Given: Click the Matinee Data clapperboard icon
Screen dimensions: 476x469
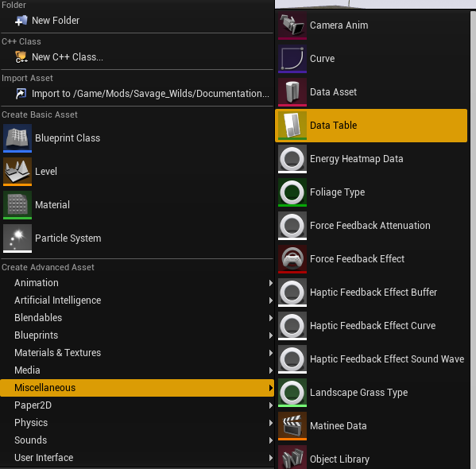Looking at the screenshot, I should click(x=292, y=426).
